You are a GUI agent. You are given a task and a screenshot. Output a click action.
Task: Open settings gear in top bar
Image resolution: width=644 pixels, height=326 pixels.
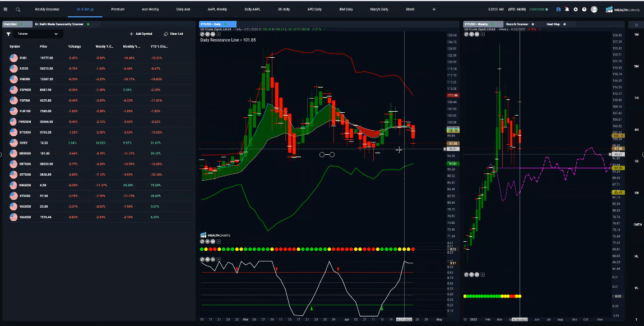(576, 9)
